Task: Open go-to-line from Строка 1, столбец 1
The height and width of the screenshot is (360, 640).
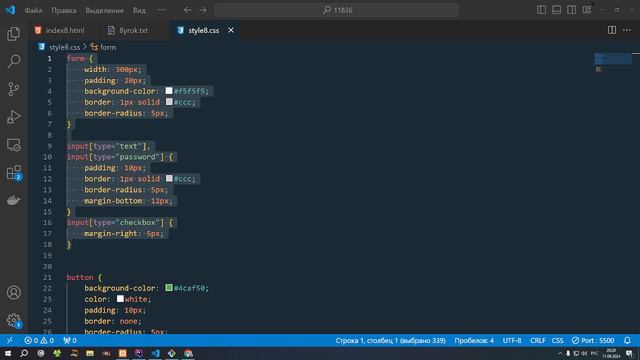Action: point(390,340)
